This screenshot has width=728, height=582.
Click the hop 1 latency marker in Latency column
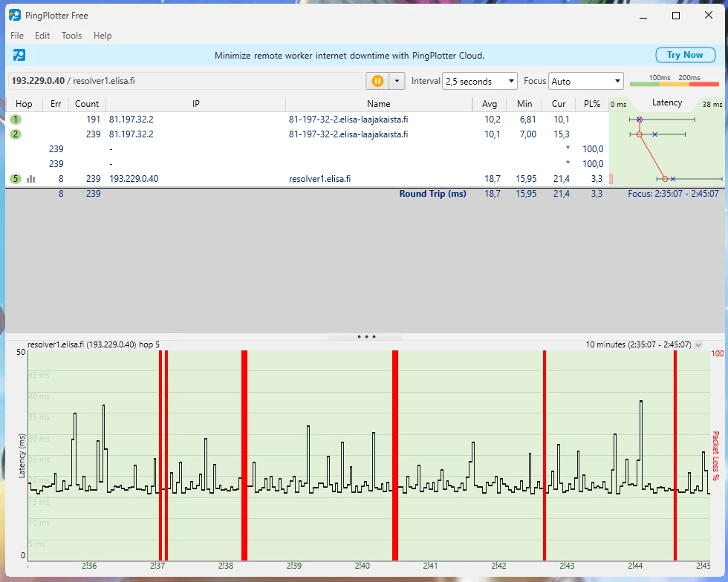point(640,120)
